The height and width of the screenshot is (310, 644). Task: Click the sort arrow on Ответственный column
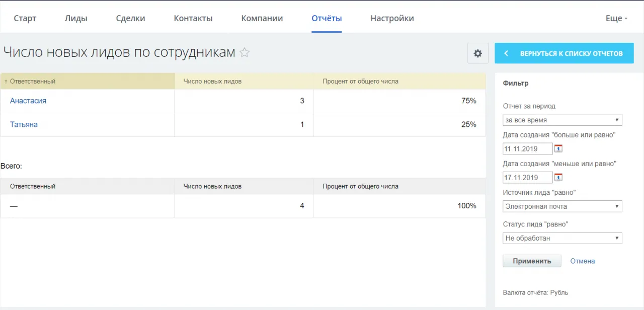coord(5,81)
